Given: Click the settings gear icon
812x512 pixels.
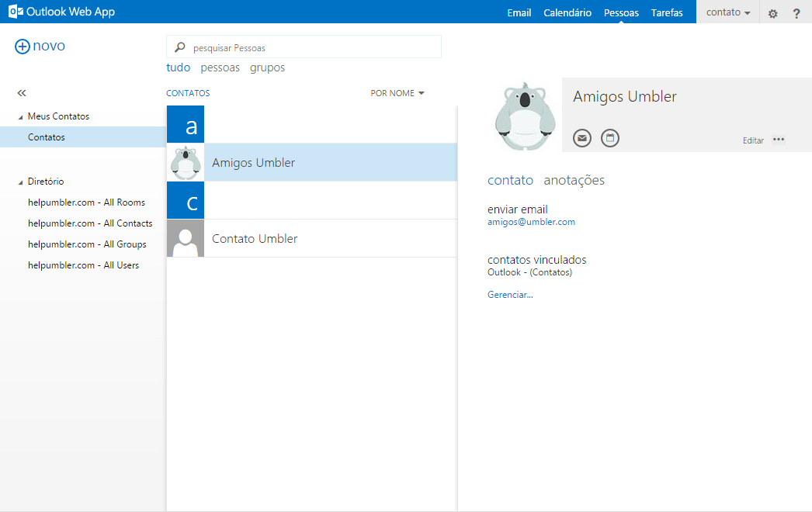Looking at the screenshot, I should pos(772,13).
